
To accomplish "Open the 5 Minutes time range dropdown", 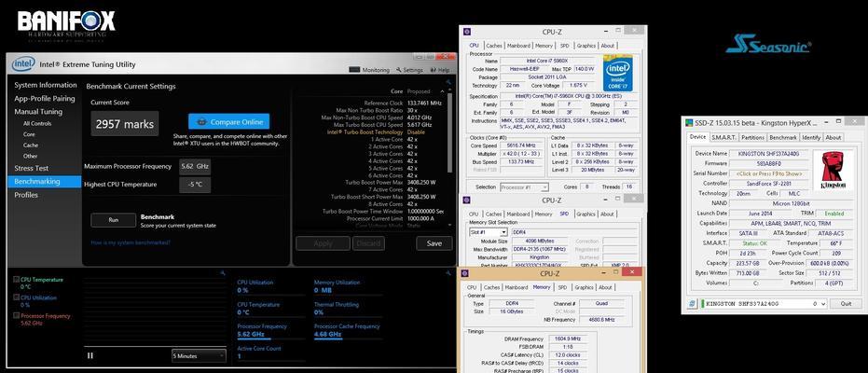I will click(199, 356).
